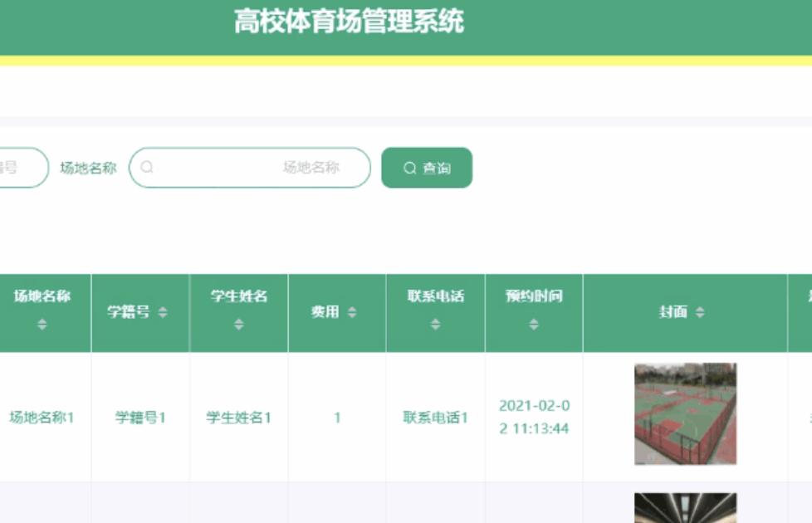
Task: Click the magnifier icon inside 场地名称 search box
Action: [x=147, y=168]
